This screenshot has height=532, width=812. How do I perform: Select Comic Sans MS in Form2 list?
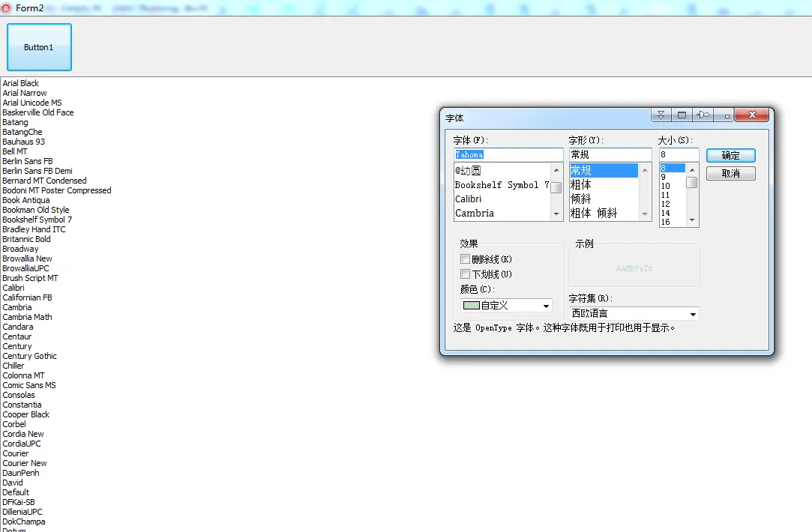pos(29,385)
